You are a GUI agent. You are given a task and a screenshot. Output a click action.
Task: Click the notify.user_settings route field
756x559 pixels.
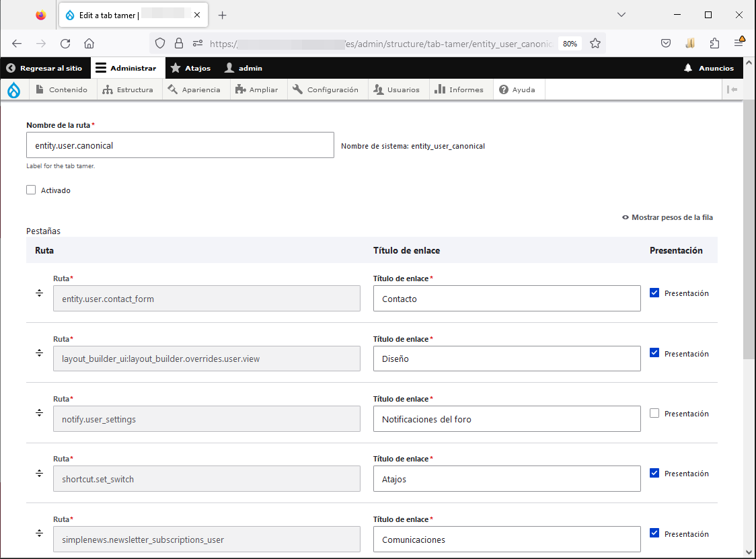point(206,418)
